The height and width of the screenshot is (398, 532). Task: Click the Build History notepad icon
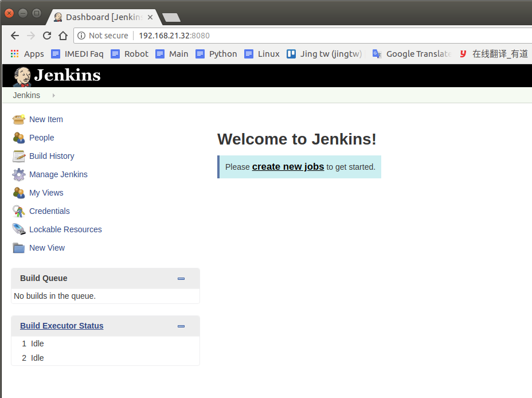(19, 156)
